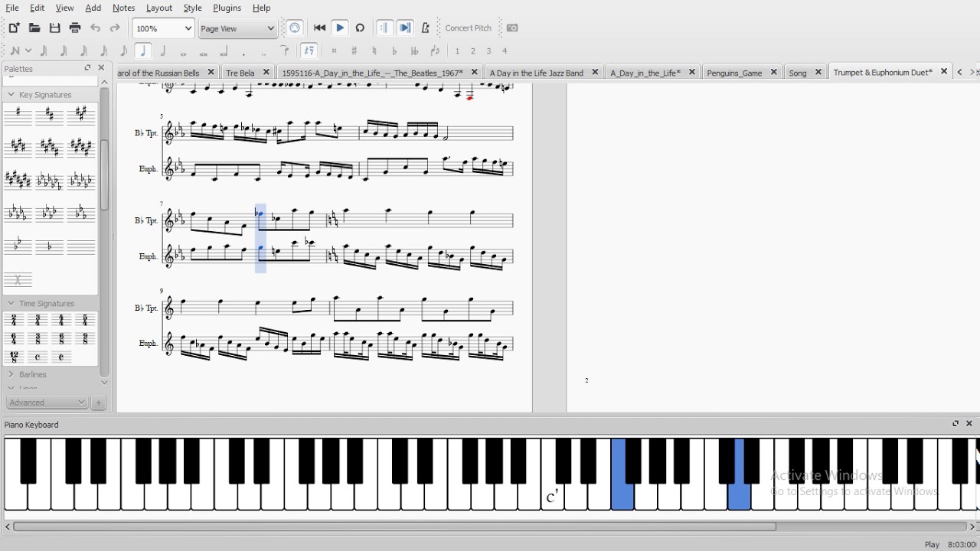This screenshot has height=551, width=980.
Task: Undo the last action
Action: 95,28
